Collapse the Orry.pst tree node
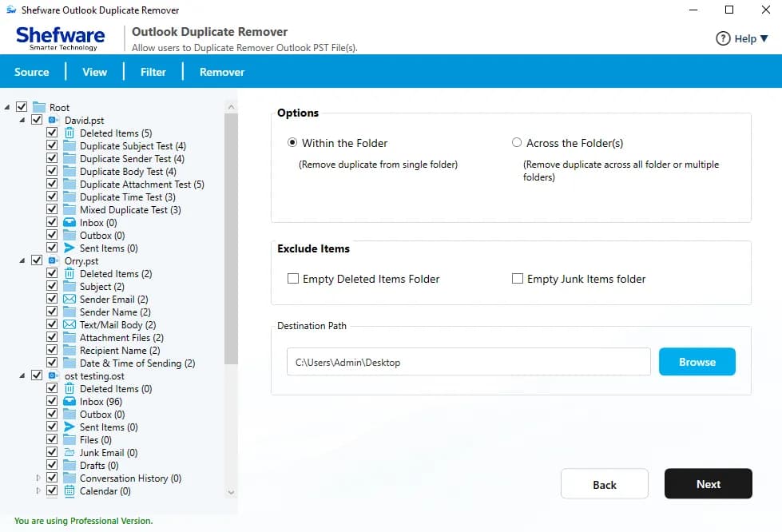Viewport: 782px width, 532px height. (22, 260)
